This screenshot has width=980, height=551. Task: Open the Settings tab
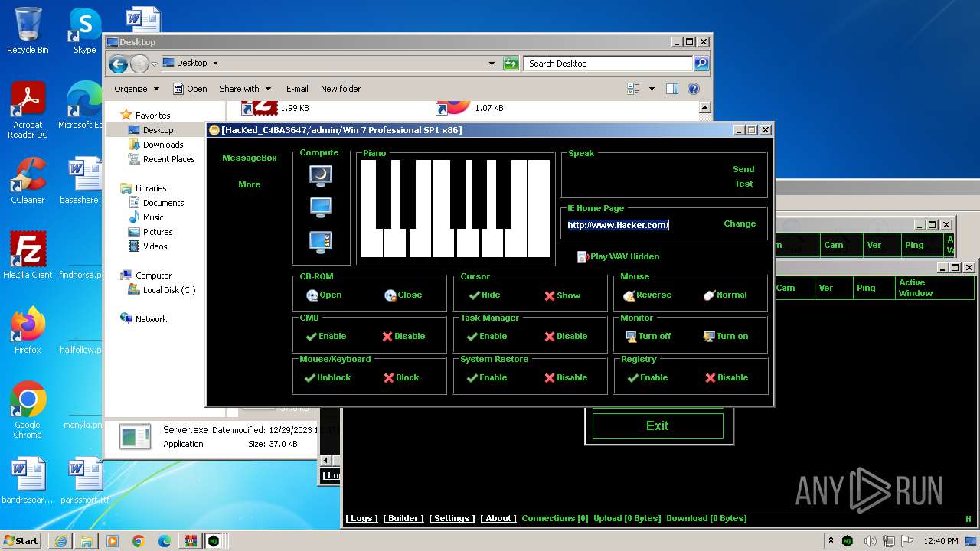coord(452,518)
